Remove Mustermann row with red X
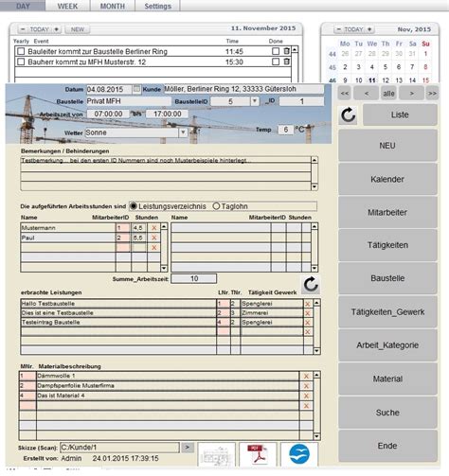Screen dimensions: 449x476 154,228
